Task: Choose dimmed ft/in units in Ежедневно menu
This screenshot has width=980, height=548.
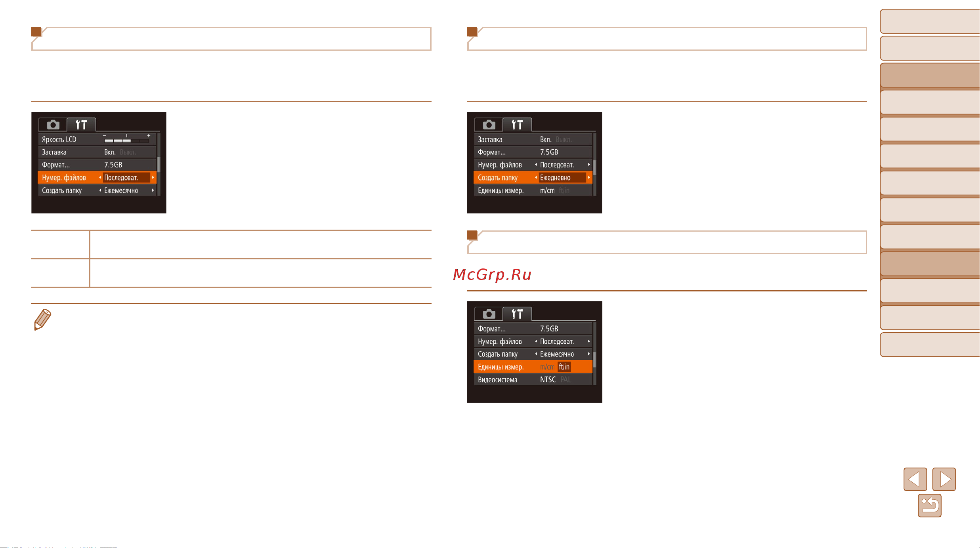Action: click(564, 190)
